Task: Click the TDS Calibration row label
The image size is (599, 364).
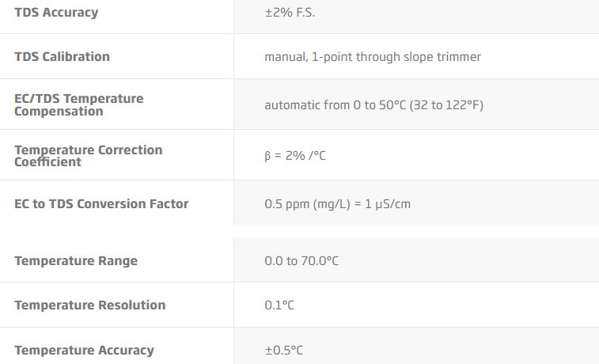Action: point(62,57)
